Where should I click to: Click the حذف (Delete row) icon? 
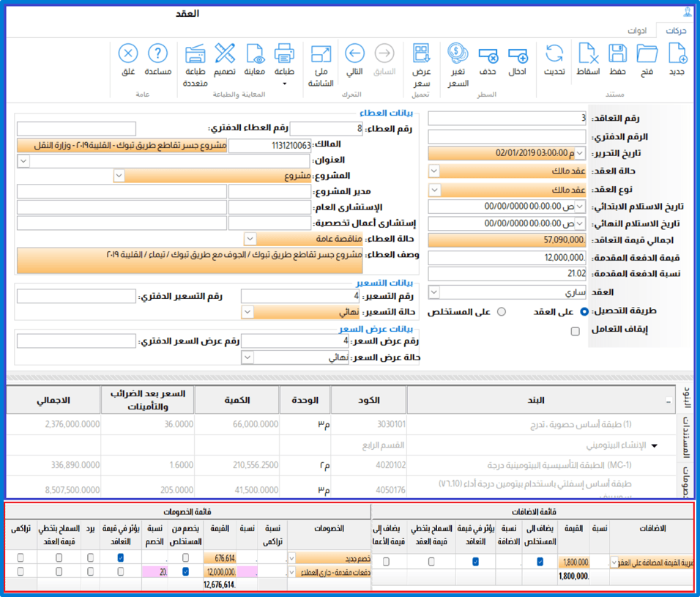tap(488, 56)
